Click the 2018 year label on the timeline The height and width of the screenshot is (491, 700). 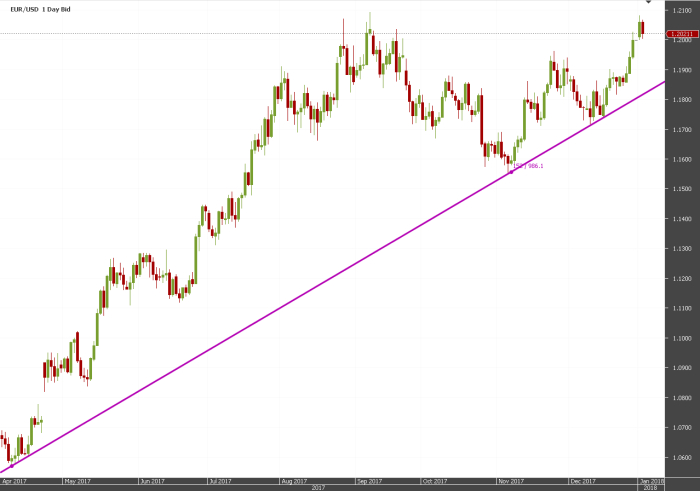point(650,488)
